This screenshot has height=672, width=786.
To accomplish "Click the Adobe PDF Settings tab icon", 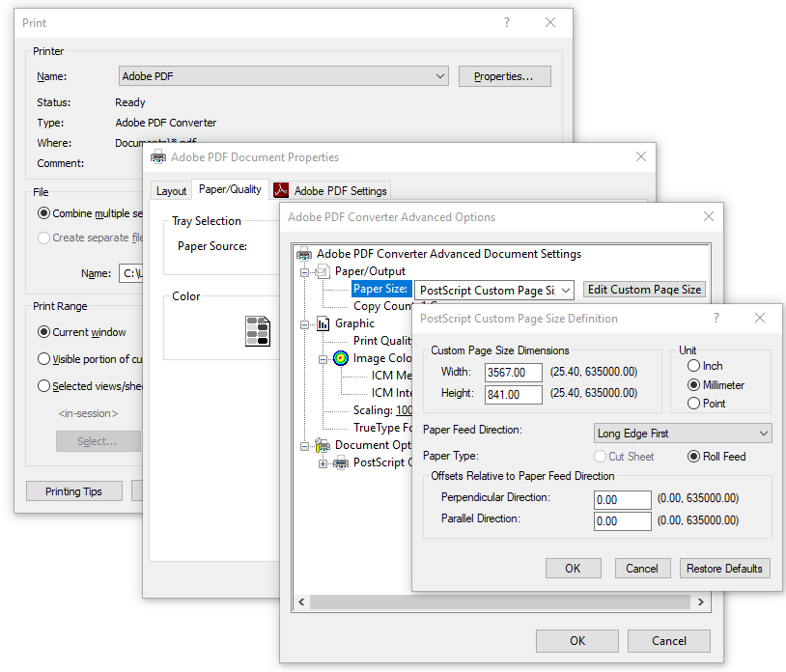I will 281,190.
